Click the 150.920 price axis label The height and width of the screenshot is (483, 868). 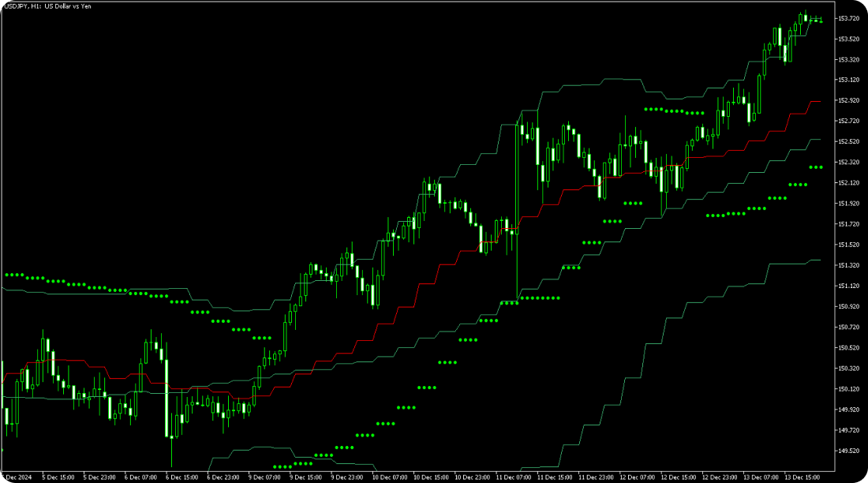848,306
